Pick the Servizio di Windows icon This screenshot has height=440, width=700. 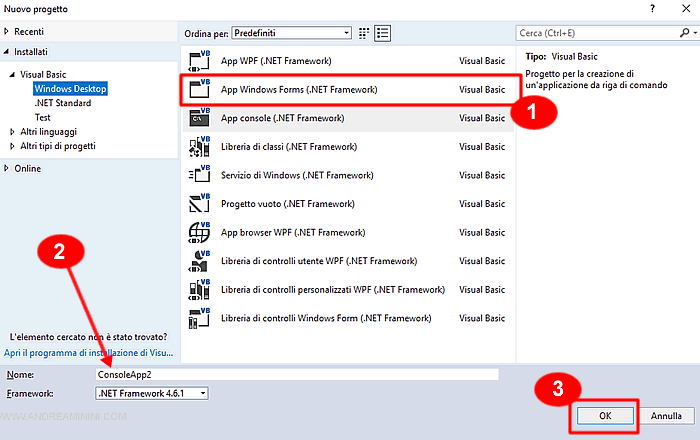[196, 175]
